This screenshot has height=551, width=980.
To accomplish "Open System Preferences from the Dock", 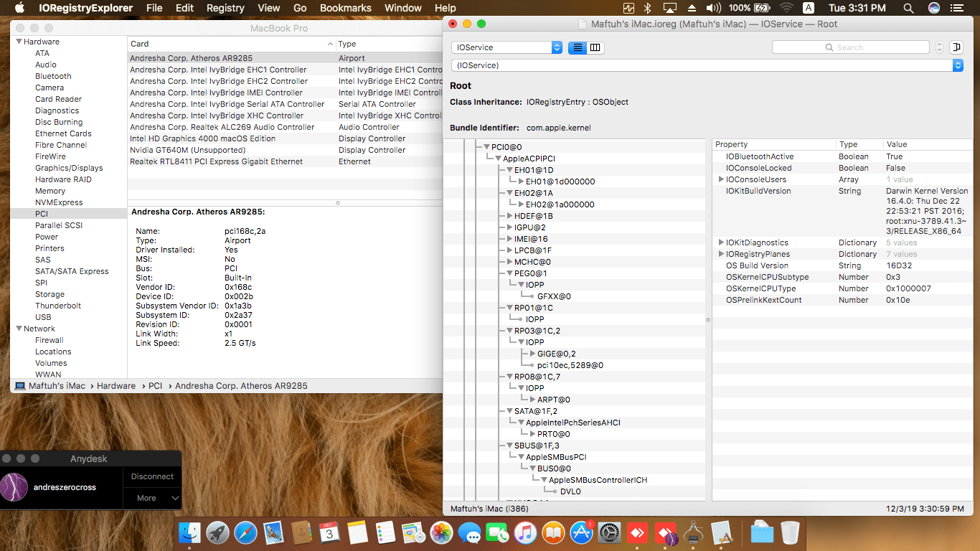I will pyautogui.click(x=609, y=533).
